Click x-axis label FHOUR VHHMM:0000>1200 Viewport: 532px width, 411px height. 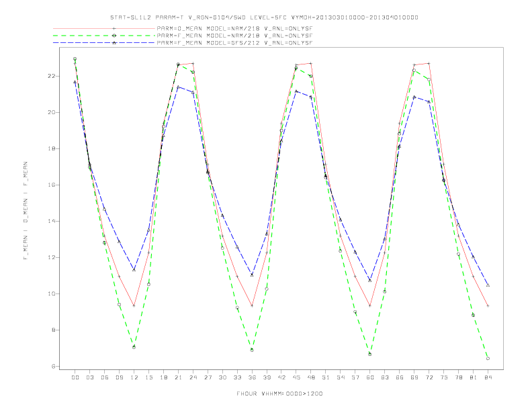click(279, 394)
